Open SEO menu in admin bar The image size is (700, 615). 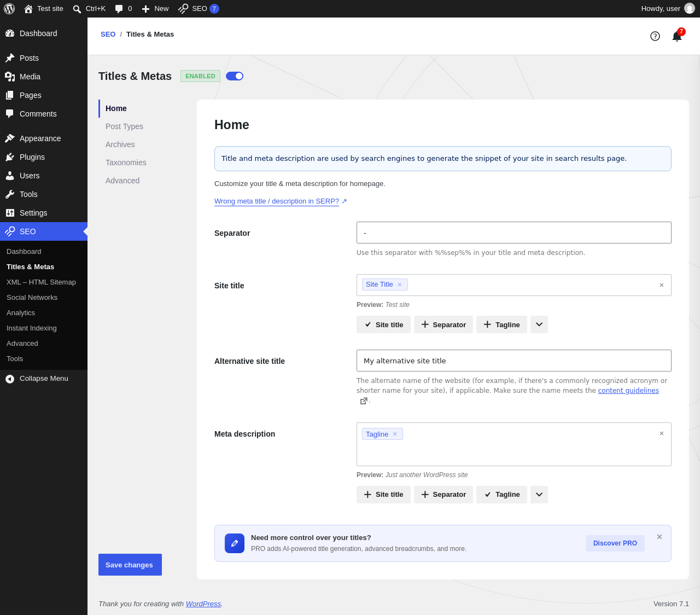[x=199, y=9]
